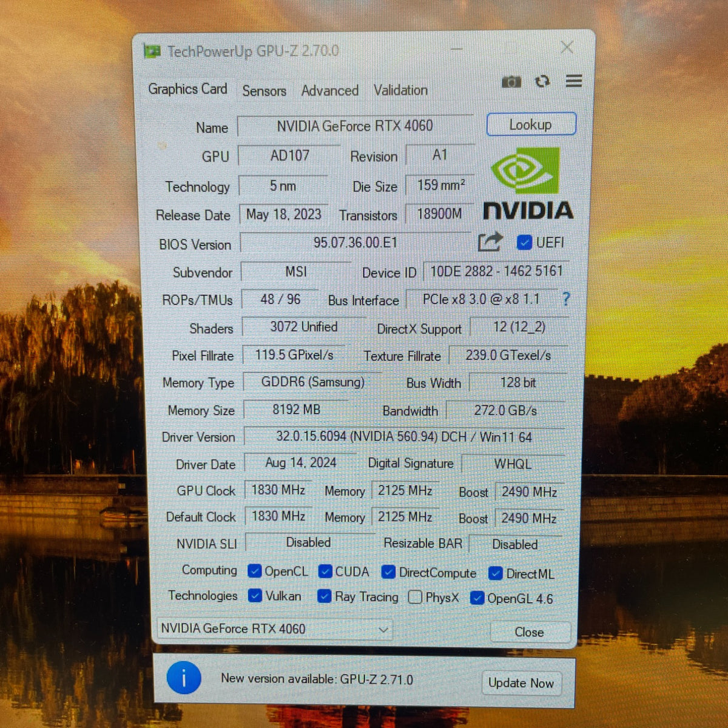Image resolution: width=728 pixels, height=728 pixels.
Task: Click the Bus Interface PCIe x8 3.0 value
Action: click(481, 299)
